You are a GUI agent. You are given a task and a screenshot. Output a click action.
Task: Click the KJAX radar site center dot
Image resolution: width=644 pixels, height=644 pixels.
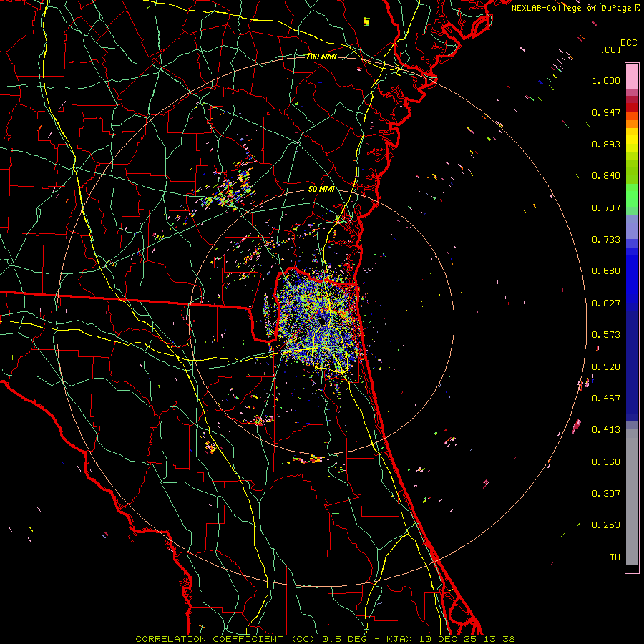pyautogui.click(x=321, y=321)
